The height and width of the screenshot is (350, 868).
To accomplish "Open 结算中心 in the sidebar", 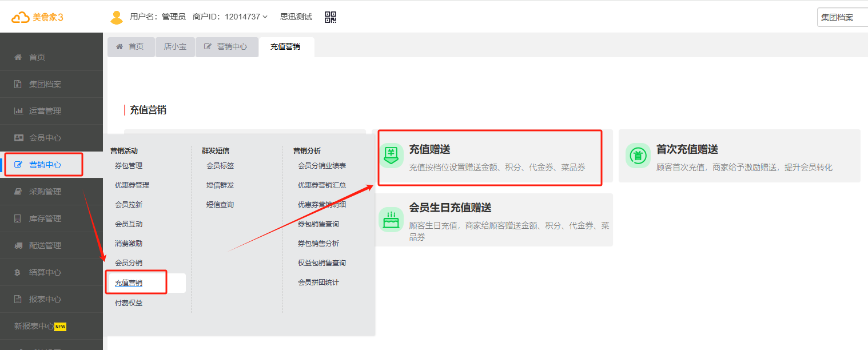I will 51,272.
